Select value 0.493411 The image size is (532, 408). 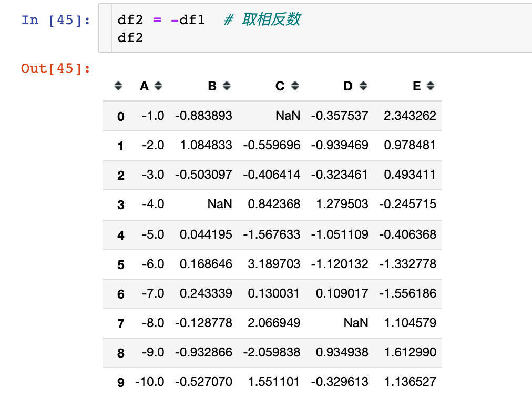click(410, 175)
